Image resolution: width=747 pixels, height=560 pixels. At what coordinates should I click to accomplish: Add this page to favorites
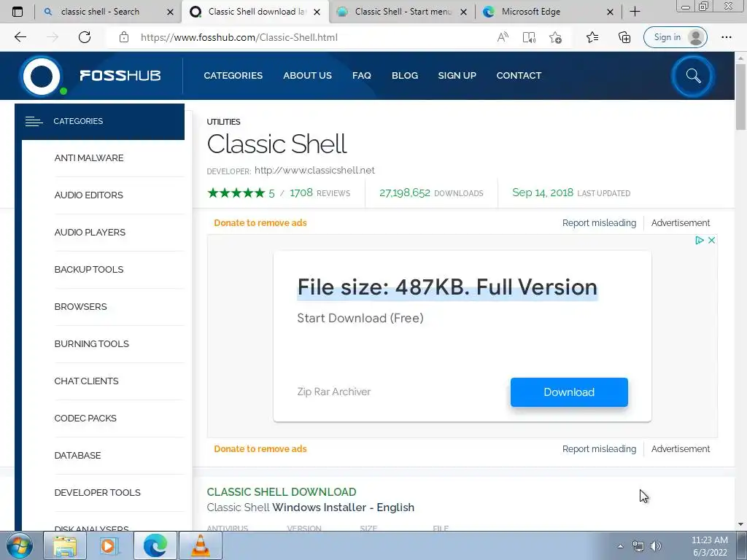coord(555,37)
